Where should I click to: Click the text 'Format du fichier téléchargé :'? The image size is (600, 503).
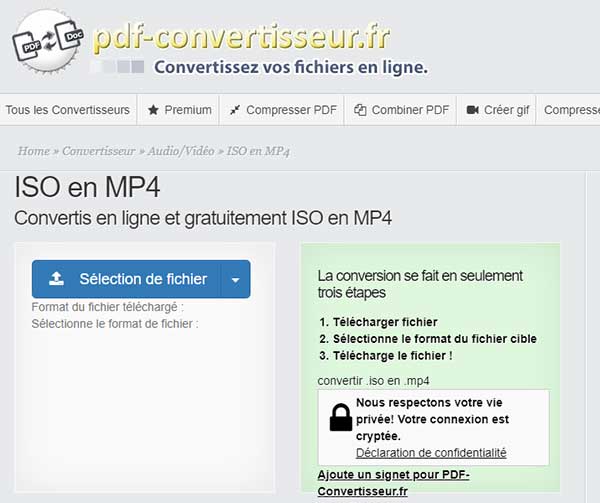click(x=108, y=307)
